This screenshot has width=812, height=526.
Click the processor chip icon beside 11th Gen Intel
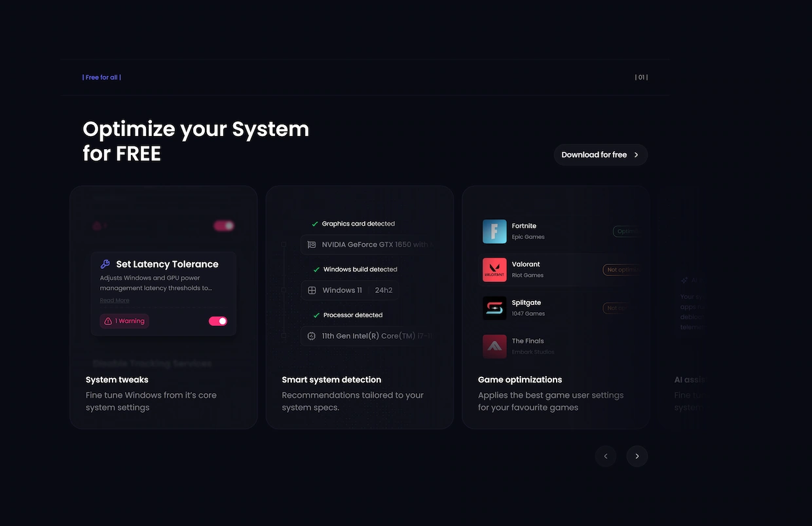(x=312, y=336)
